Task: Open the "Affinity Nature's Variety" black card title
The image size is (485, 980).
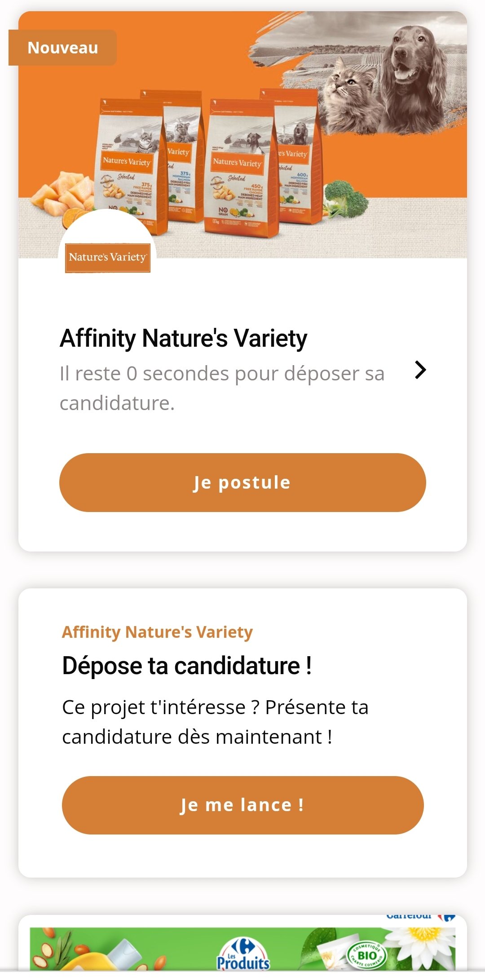Action: click(x=183, y=338)
